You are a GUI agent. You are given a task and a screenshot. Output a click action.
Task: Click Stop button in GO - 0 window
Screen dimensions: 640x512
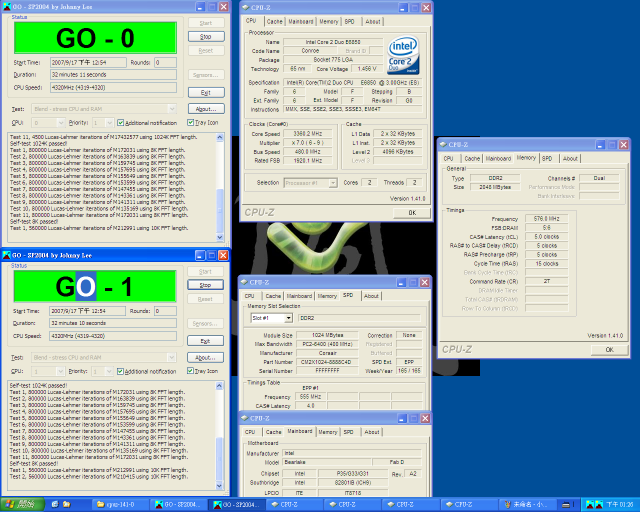[206, 37]
